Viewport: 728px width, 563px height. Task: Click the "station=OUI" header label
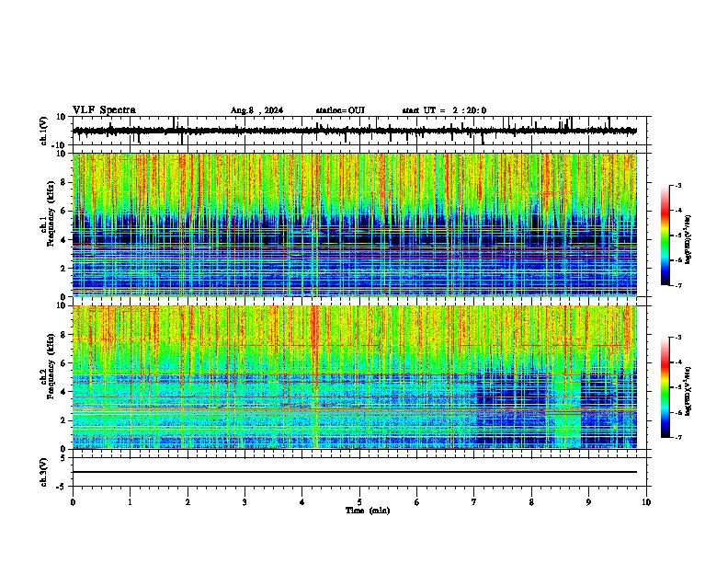tap(340, 110)
